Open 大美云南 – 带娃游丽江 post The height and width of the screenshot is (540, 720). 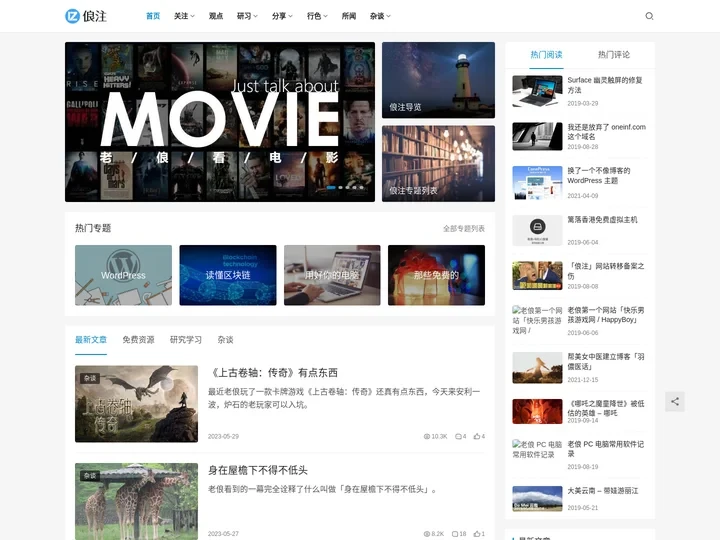click(x=602, y=491)
